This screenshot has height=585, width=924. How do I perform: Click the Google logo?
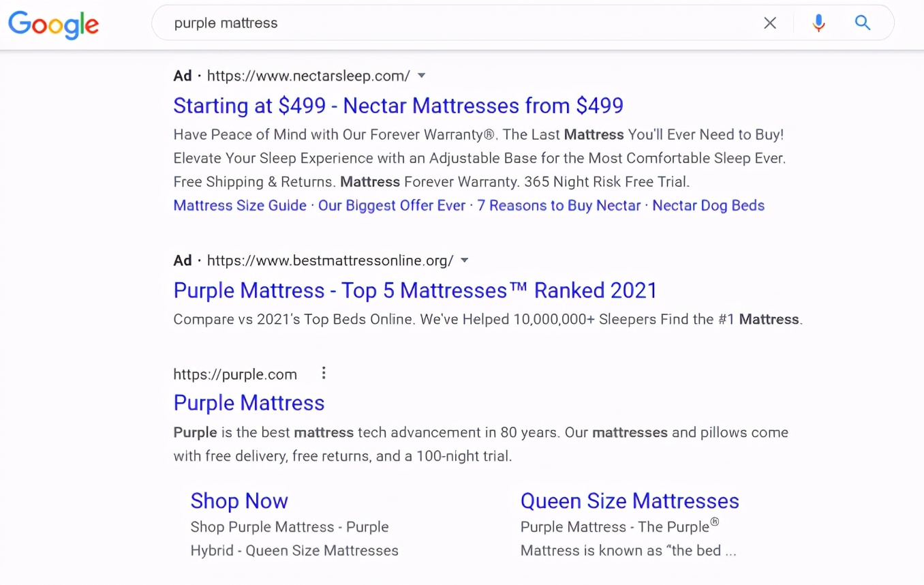click(54, 24)
